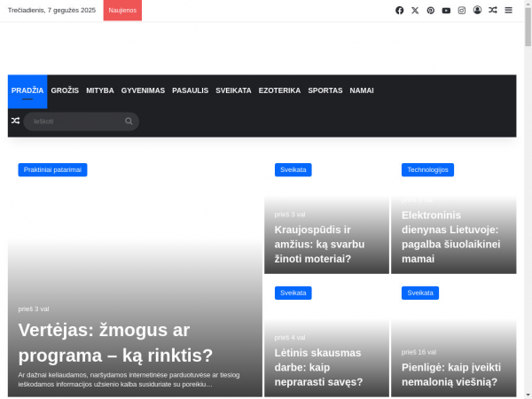532x399 pixels.
Task: Open the Sveikata navigation item
Action: tap(233, 90)
